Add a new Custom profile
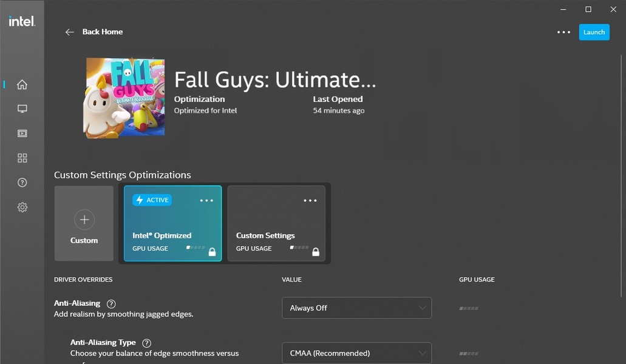Viewport: 626px width, 364px height. point(84,223)
